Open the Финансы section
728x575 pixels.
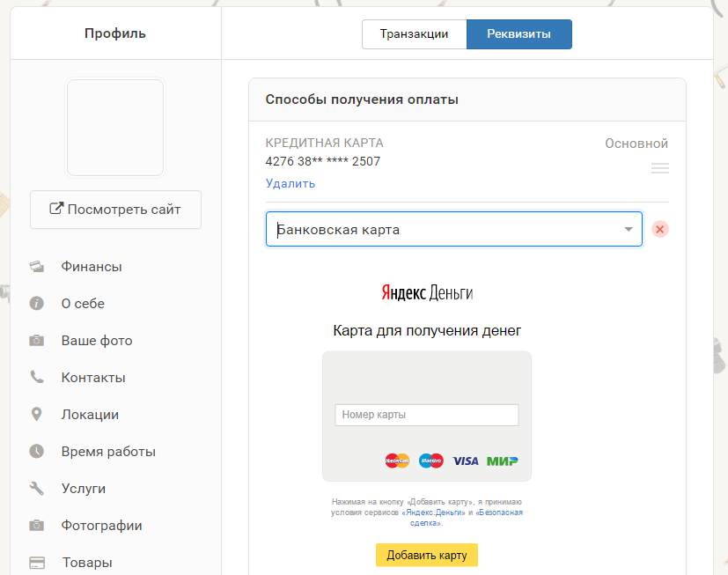click(92, 267)
